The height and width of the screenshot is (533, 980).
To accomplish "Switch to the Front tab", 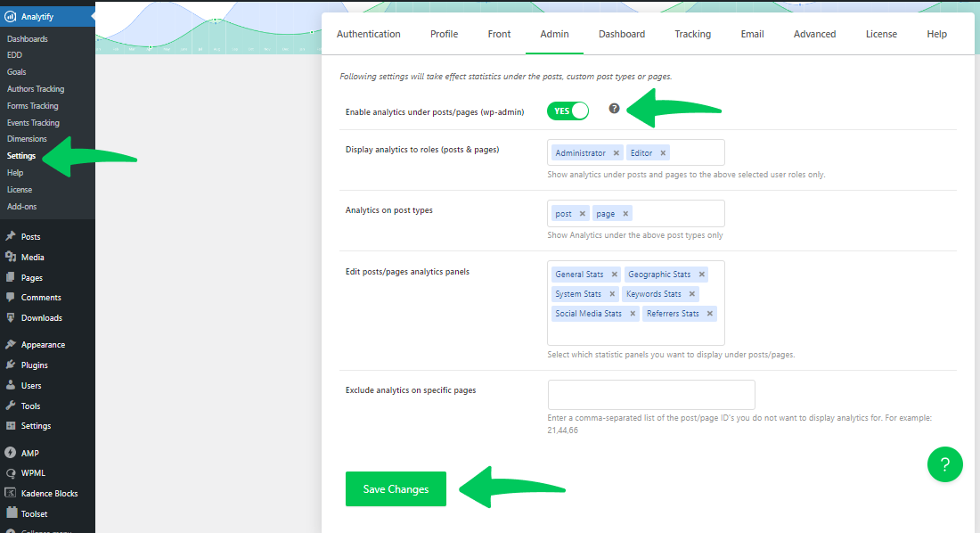I will coord(500,34).
